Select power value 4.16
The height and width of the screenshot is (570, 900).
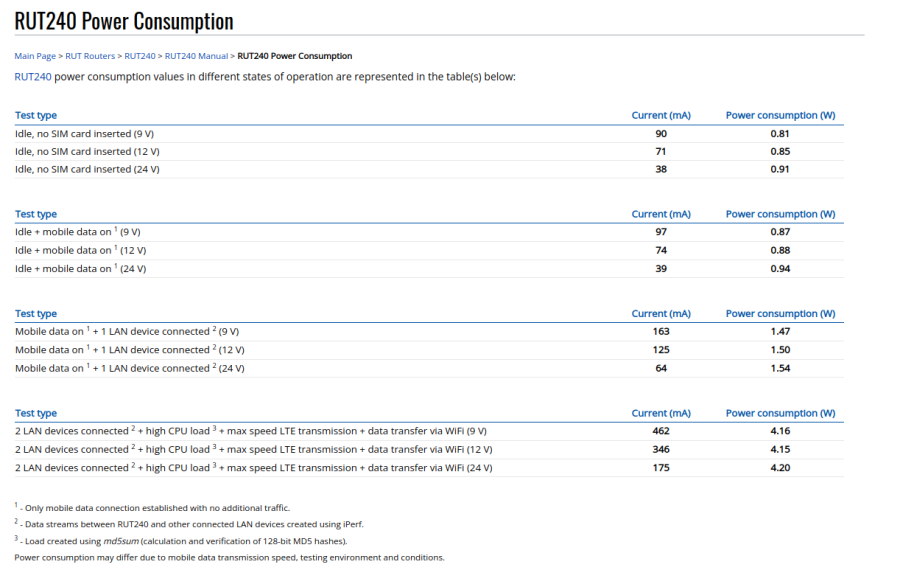pos(780,431)
